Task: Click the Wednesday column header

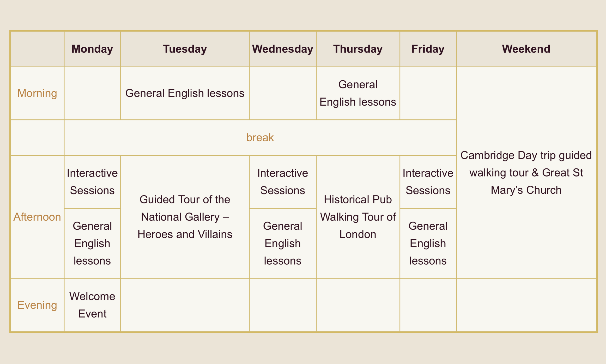Action: click(283, 49)
